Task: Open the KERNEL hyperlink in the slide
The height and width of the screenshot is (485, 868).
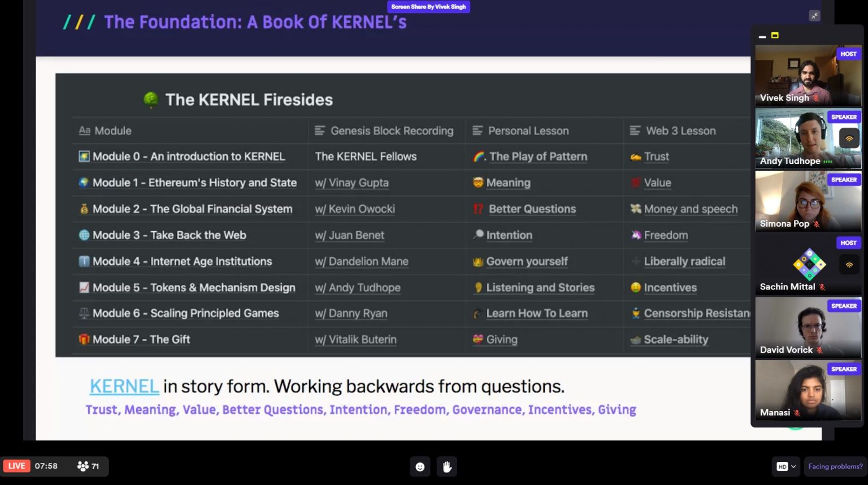Action: coord(124,386)
